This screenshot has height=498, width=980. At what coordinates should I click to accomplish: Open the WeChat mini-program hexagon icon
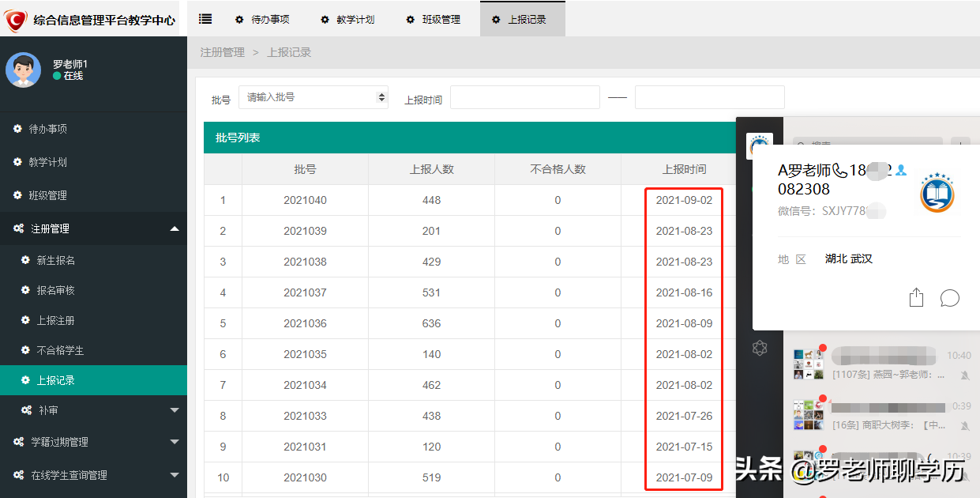tap(760, 347)
